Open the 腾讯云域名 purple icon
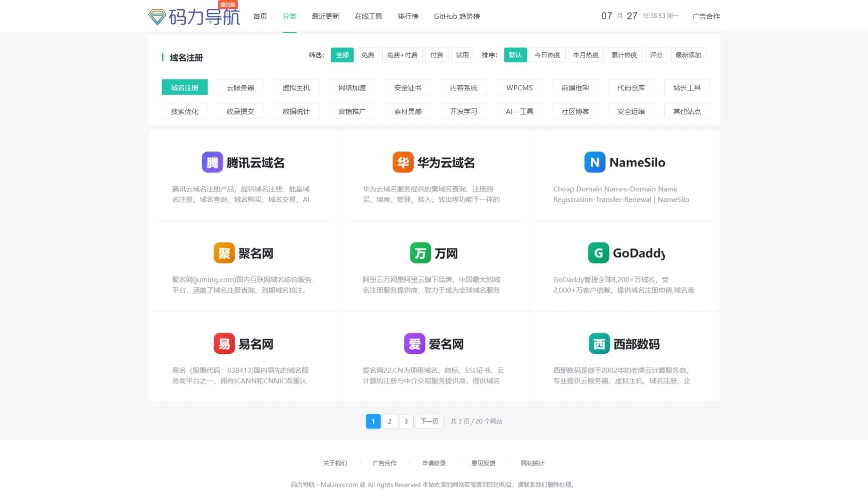Viewport: 868px width, 502px height. click(212, 162)
